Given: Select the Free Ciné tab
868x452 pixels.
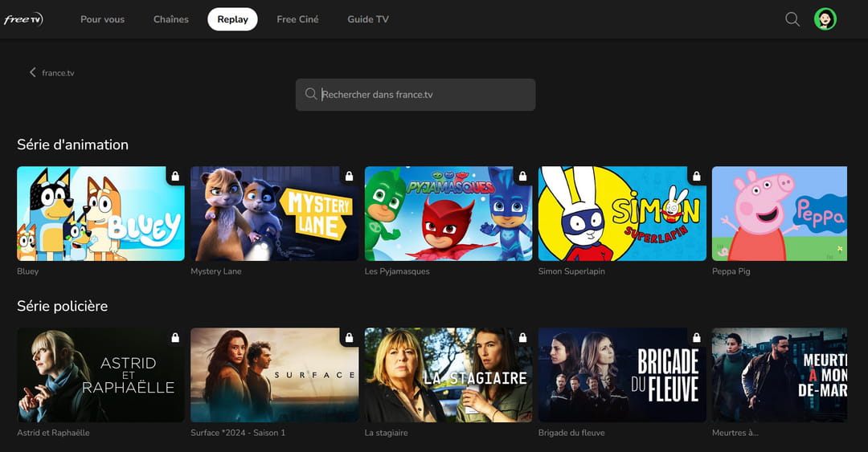Looking at the screenshot, I should 297,19.
